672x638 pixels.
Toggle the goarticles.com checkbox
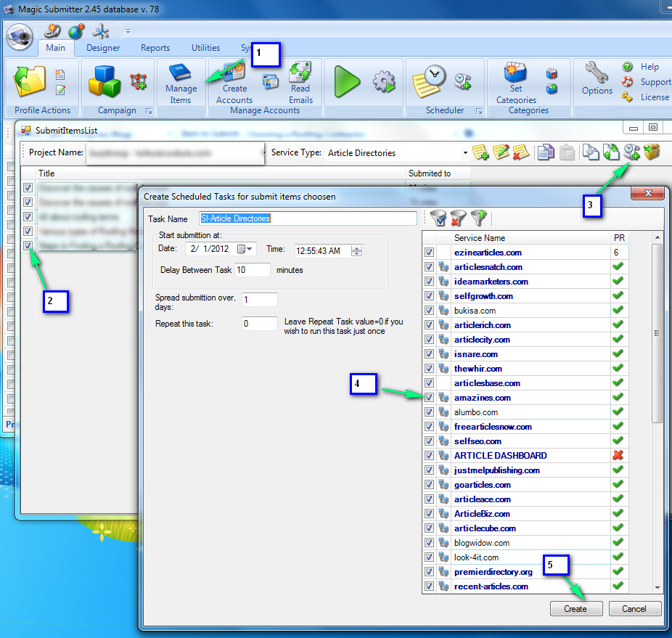pyautogui.click(x=429, y=485)
